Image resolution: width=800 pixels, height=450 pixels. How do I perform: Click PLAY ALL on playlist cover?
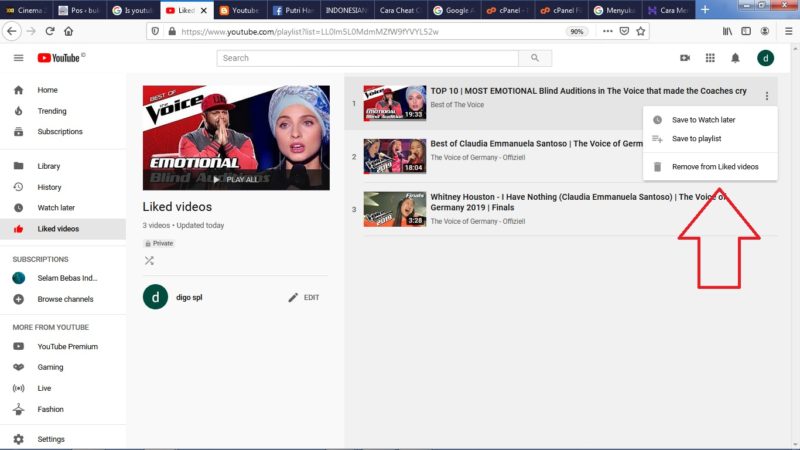point(236,180)
